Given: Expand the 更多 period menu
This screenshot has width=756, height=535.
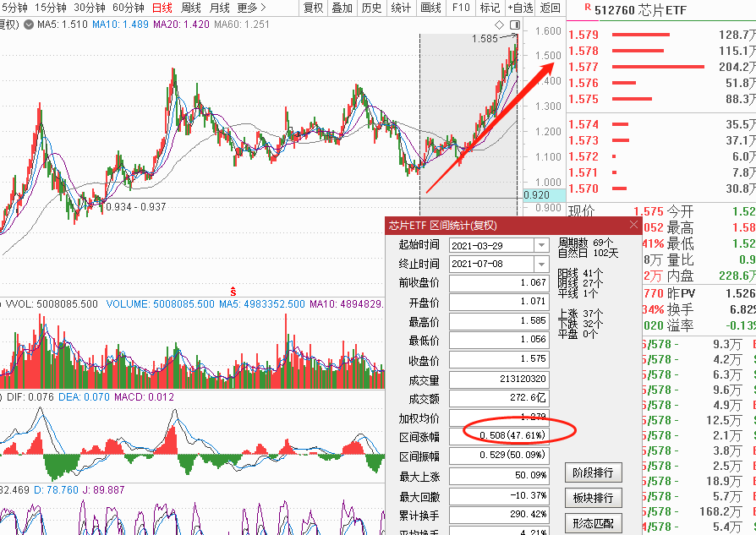Looking at the screenshot, I should 252,8.
